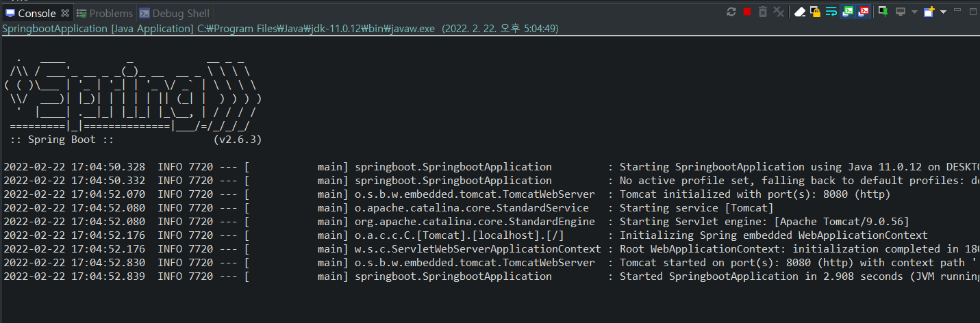Image resolution: width=980 pixels, height=323 pixels.
Task: Click the timestamp '2022-02-22 17:04:50.328'
Action: pyautogui.click(x=74, y=167)
